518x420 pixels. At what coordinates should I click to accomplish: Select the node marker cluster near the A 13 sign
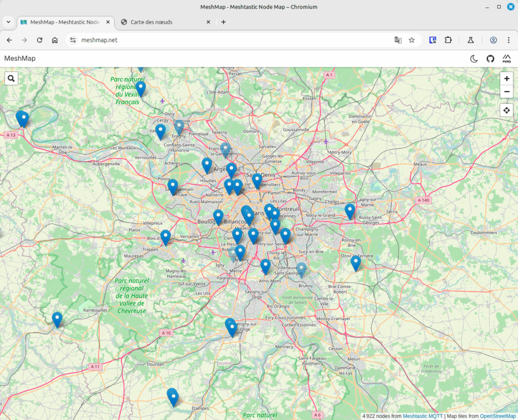pos(22,118)
